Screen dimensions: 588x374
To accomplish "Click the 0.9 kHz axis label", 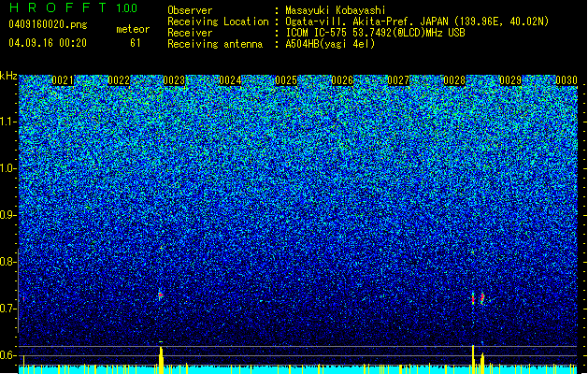I will pos(8,215).
